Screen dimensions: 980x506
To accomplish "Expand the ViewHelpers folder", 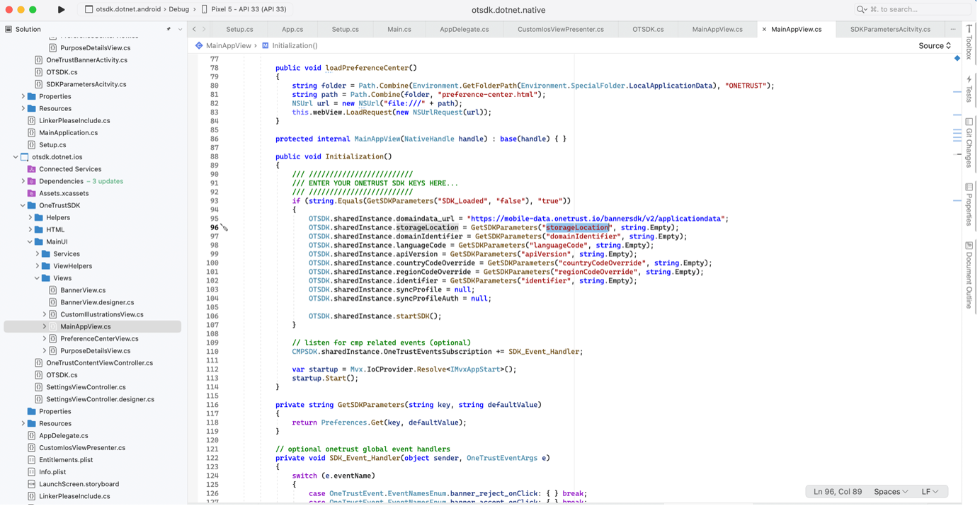I will [37, 266].
